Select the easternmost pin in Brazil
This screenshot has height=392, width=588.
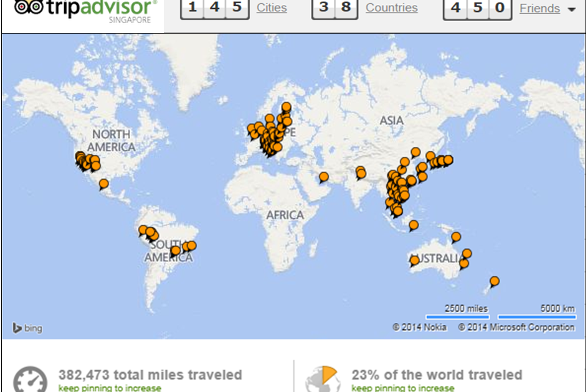[191, 246]
